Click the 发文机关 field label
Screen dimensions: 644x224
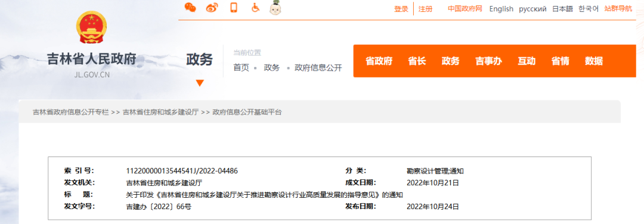(x=79, y=183)
